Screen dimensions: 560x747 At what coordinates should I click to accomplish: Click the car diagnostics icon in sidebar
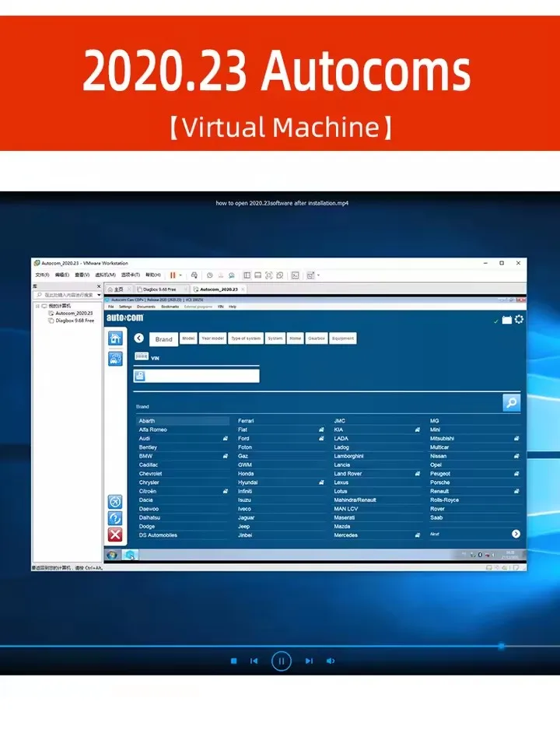pyautogui.click(x=115, y=359)
